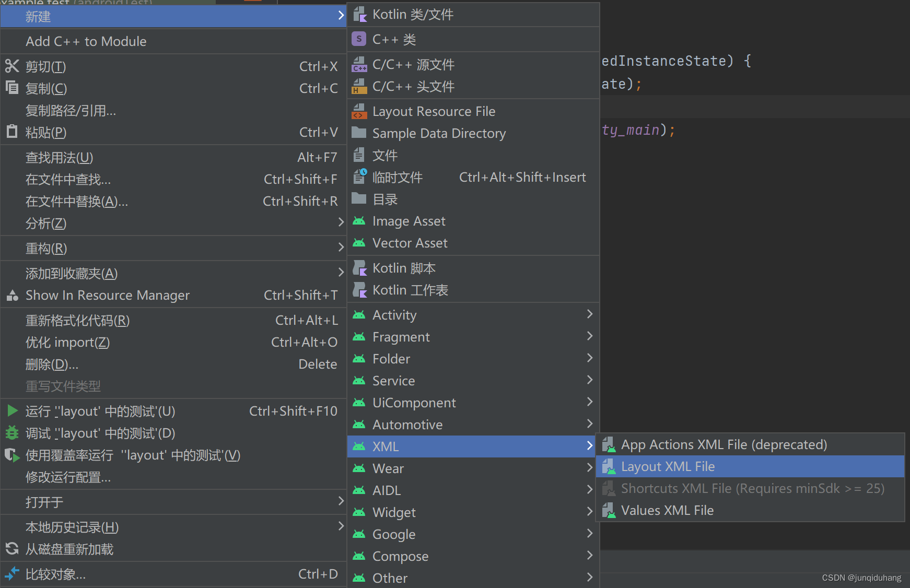Click the ty_main code text in editor

[x=631, y=130]
